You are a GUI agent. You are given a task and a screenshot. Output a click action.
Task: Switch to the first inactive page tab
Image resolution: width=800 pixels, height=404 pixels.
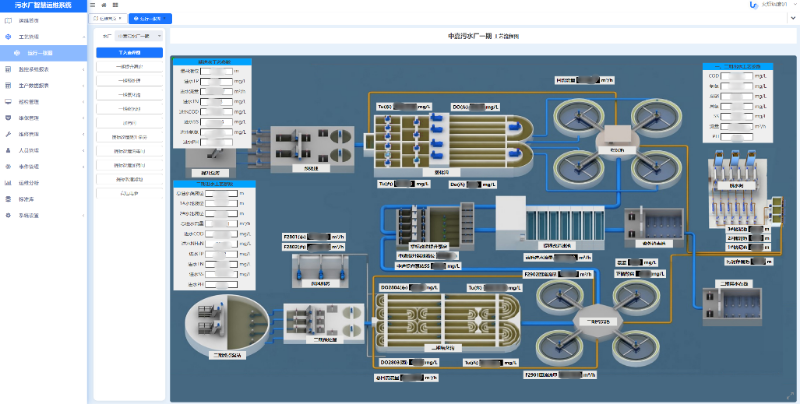108,18
